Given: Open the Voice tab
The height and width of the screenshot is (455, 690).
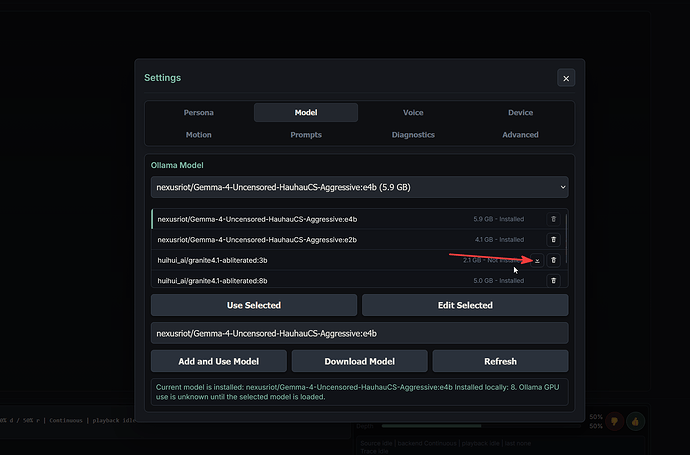Looking at the screenshot, I should point(413,113).
